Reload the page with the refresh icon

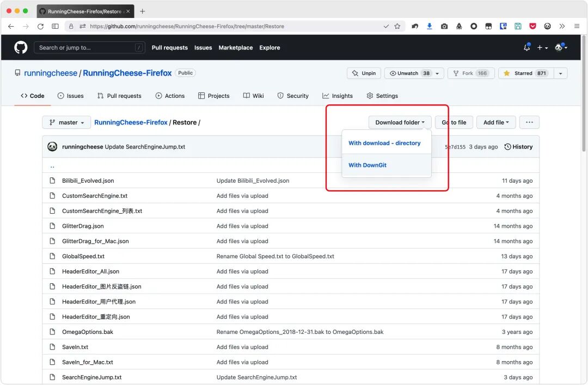click(40, 26)
